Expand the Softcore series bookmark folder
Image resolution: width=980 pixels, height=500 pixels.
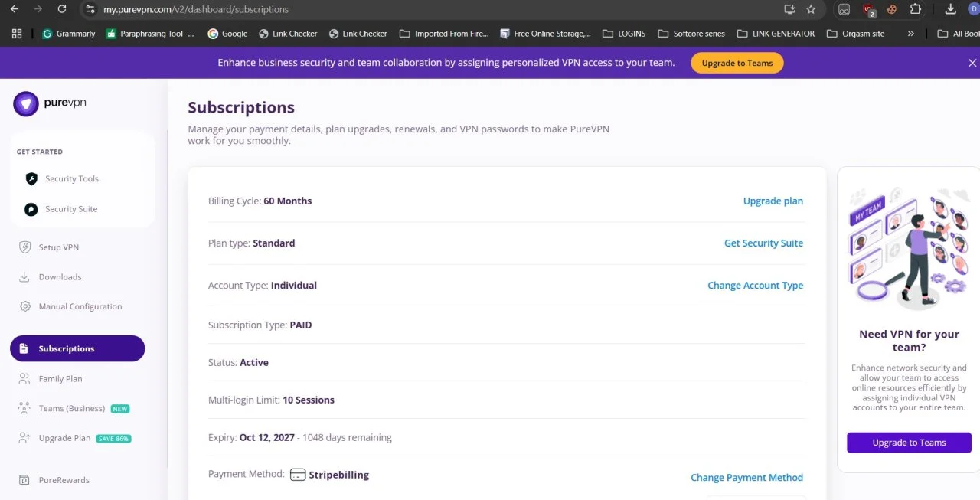pyautogui.click(x=691, y=34)
